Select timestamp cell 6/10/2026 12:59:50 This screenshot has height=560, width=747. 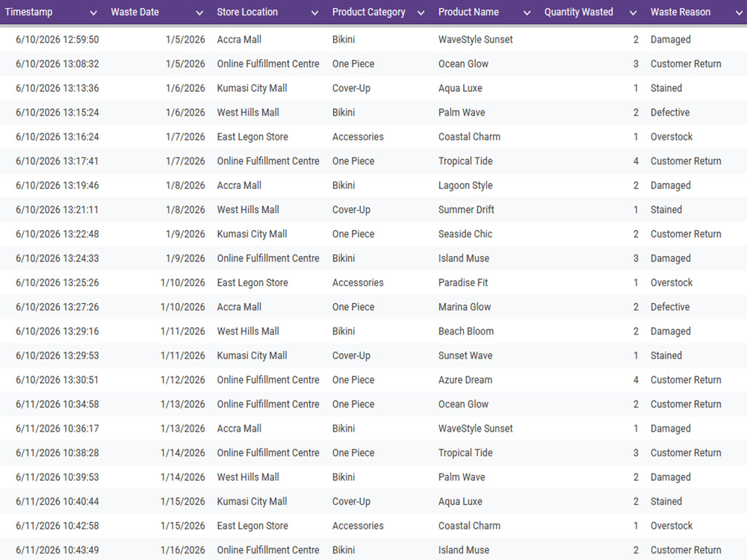[x=58, y=40]
